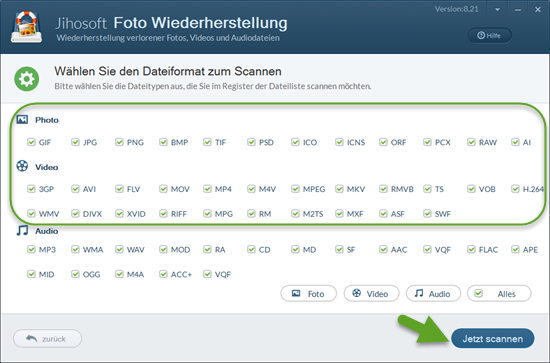Toggle the OGG audio checkbox
This screenshot has width=550, height=363.
click(x=75, y=274)
